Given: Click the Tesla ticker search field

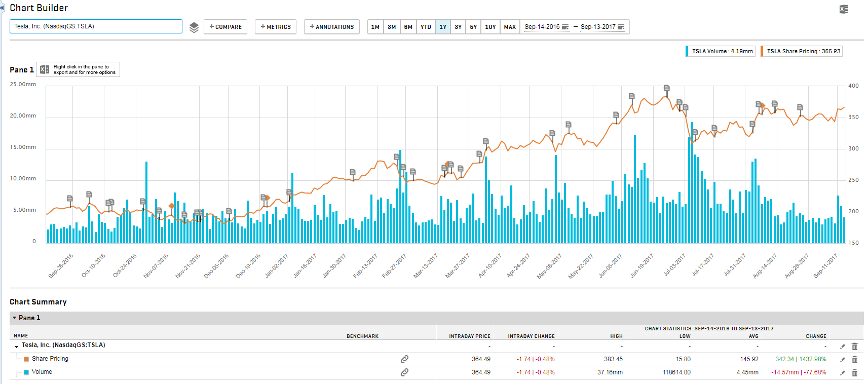Looking at the screenshot, I should point(96,26).
